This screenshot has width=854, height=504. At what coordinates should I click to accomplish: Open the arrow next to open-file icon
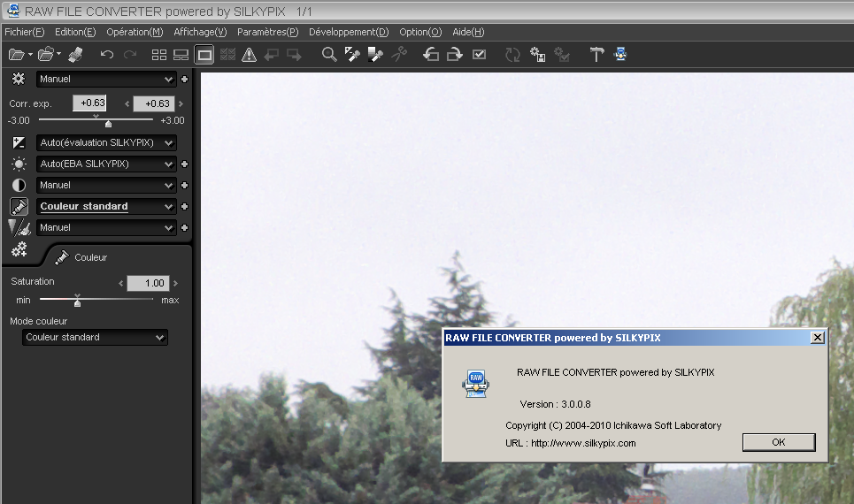pyautogui.click(x=30, y=55)
